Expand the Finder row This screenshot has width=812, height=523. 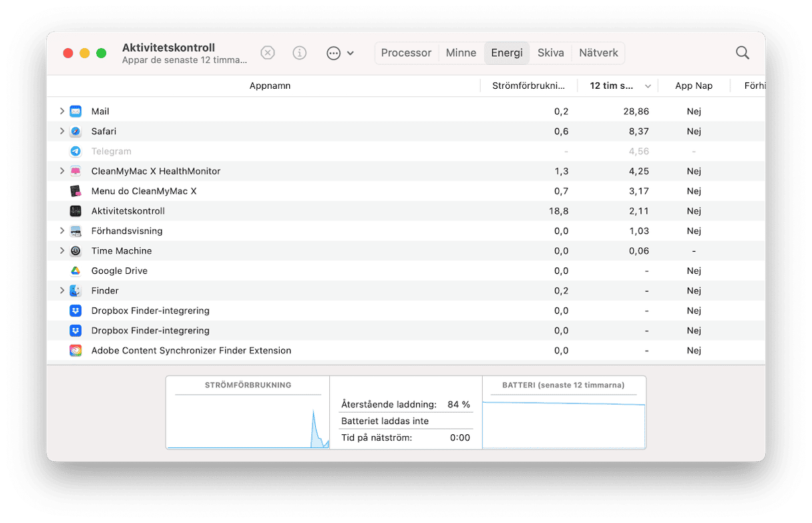(x=62, y=291)
